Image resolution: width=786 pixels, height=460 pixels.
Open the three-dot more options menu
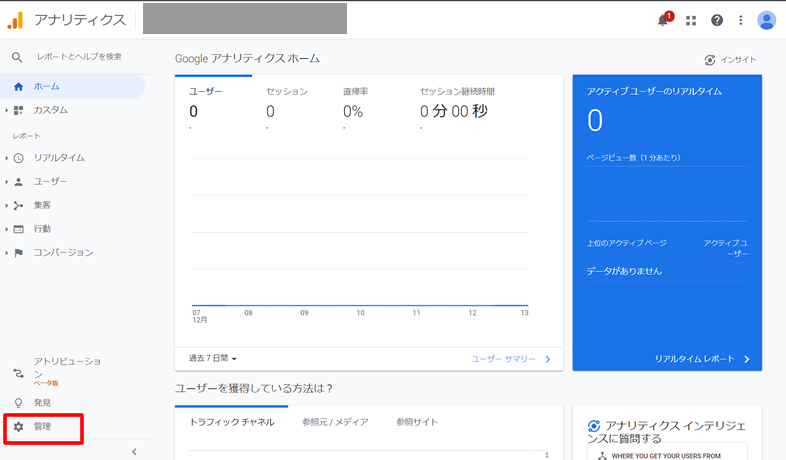pyautogui.click(x=740, y=20)
